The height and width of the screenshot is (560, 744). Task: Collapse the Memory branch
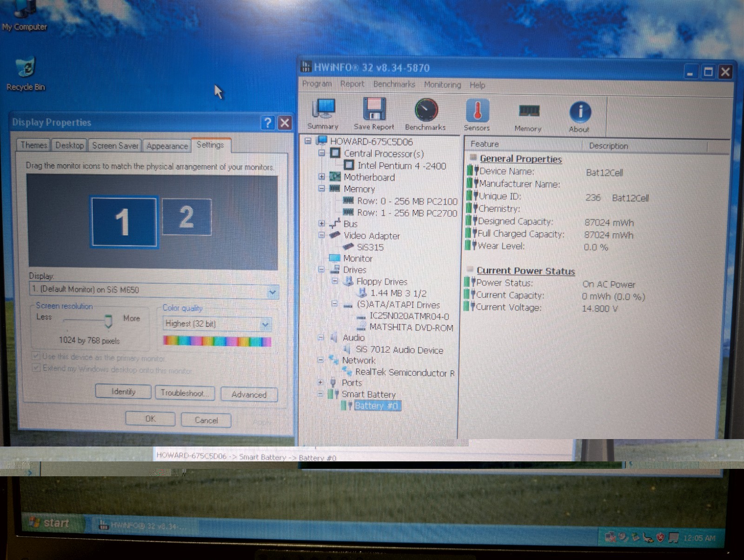tap(321, 188)
